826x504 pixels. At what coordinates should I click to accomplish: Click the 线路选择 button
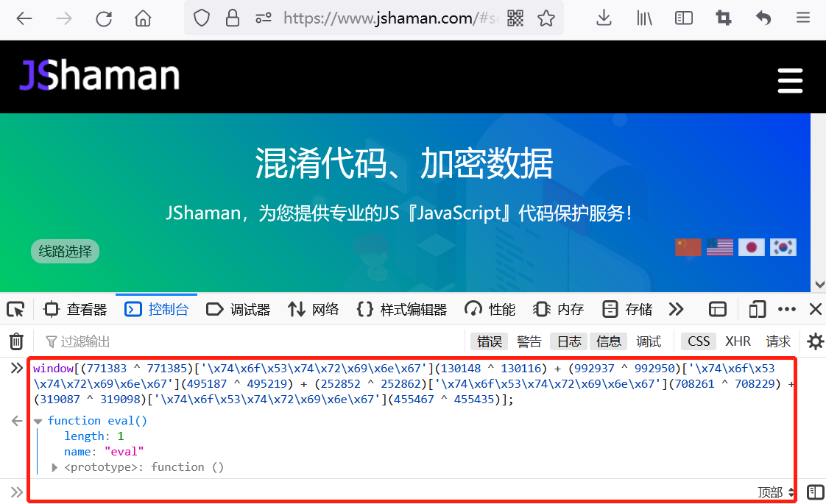coord(65,251)
